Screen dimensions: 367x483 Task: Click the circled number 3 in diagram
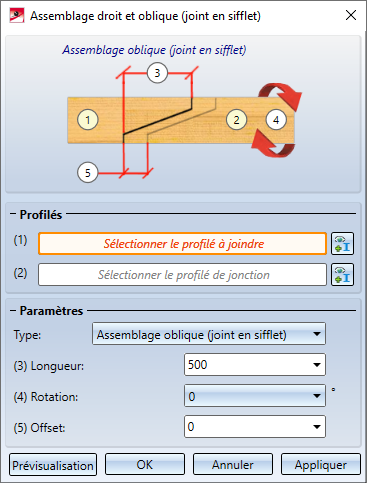click(157, 73)
